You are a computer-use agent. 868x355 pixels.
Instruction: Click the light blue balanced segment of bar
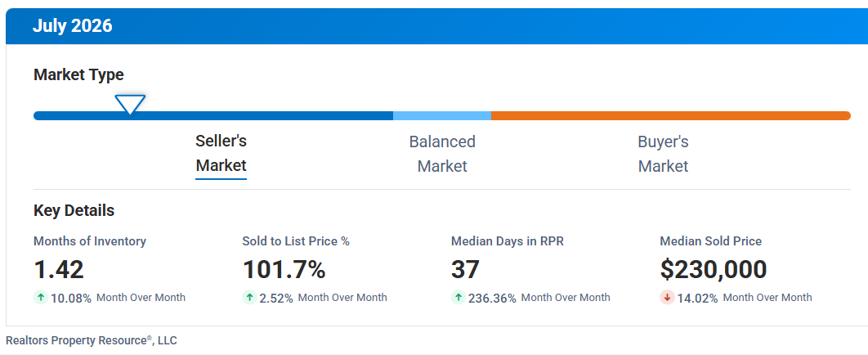pos(442,116)
